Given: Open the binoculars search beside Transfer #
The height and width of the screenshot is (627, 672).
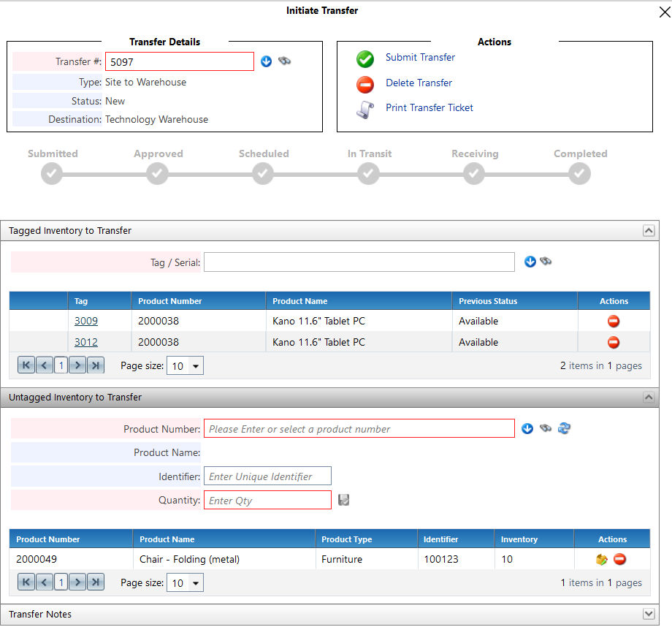Looking at the screenshot, I should point(285,61).
